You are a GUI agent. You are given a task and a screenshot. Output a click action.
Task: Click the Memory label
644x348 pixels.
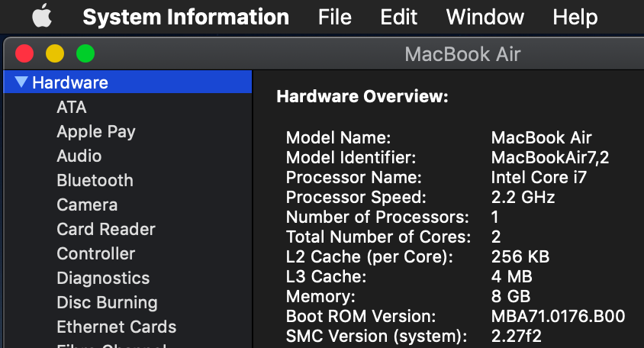(320, 297)
